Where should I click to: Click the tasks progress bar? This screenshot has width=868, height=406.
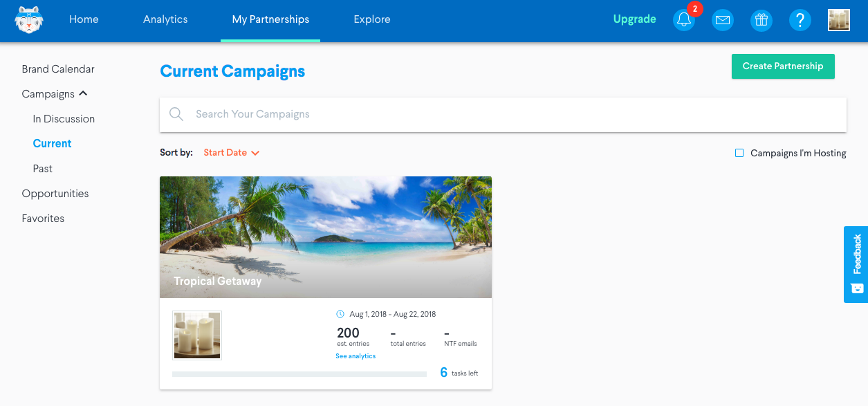299,374
